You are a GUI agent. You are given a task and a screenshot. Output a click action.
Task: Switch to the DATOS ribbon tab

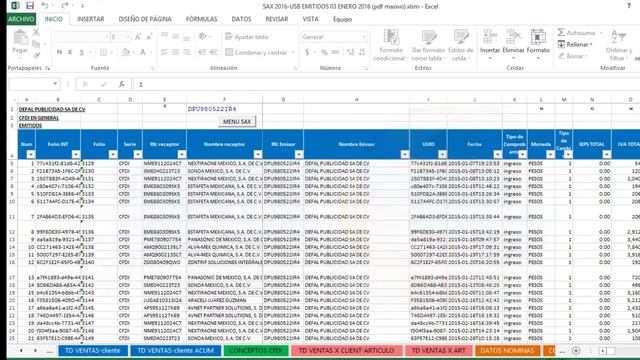[x=241, y=19]
